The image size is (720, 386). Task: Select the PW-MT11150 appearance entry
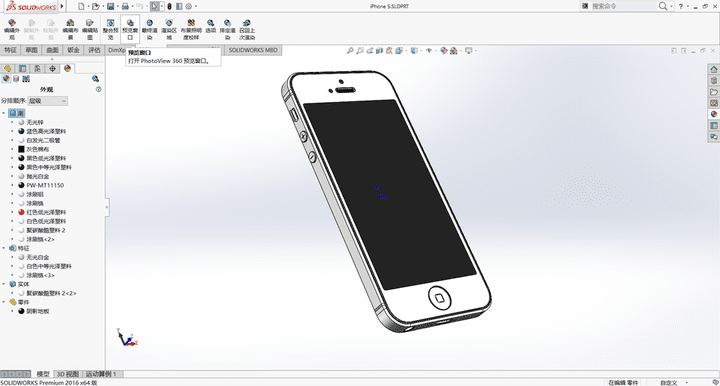[x=45, y=185]
